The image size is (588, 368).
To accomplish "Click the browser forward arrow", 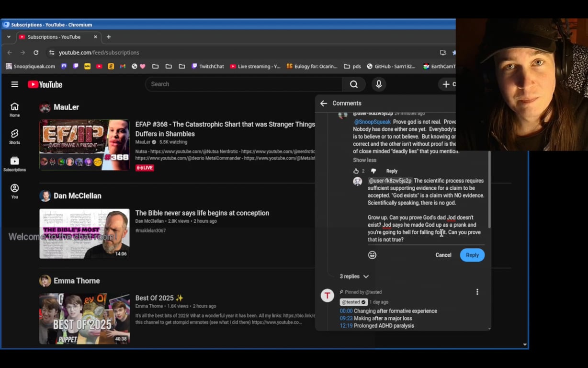I will (23, 53).
